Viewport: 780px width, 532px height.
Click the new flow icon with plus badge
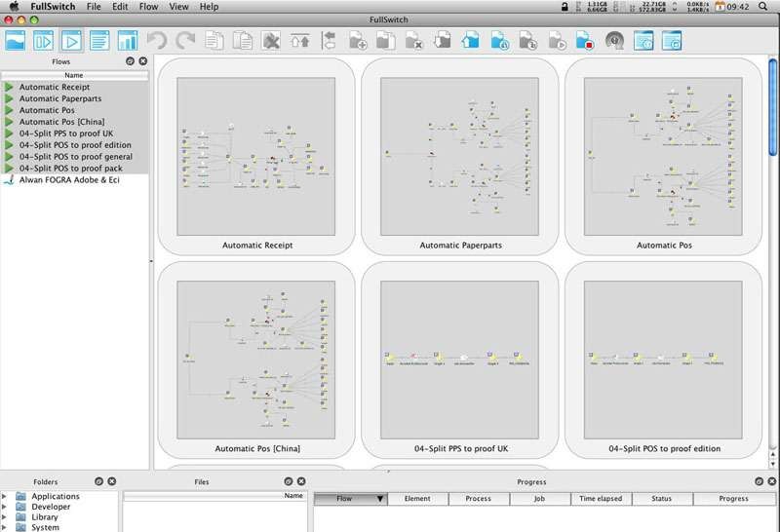[358, 41]
